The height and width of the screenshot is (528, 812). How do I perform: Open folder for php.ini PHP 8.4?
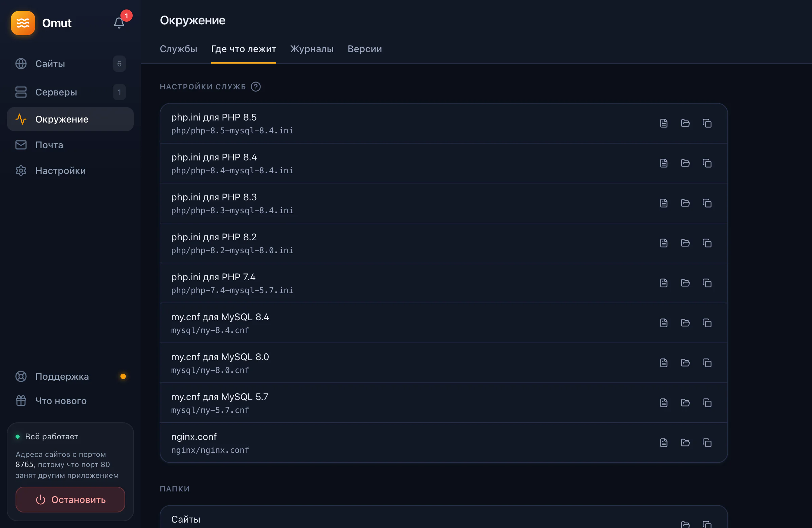(685, 163)
